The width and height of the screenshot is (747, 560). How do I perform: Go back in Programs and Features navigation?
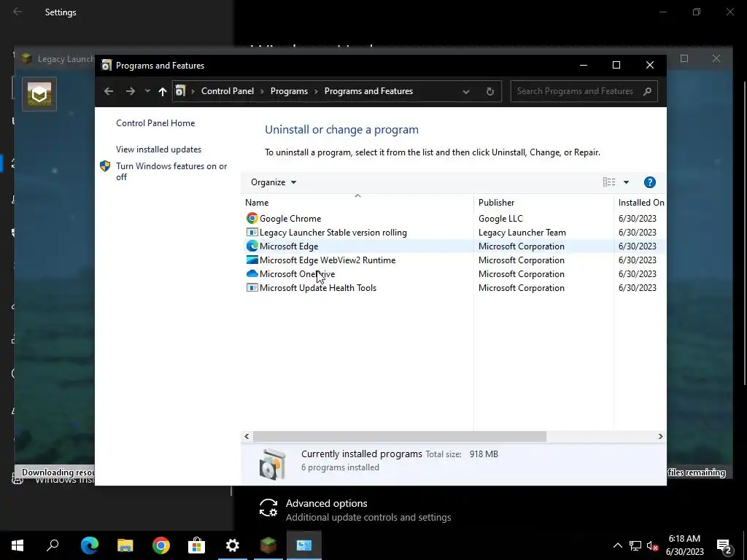click(109, 91)
